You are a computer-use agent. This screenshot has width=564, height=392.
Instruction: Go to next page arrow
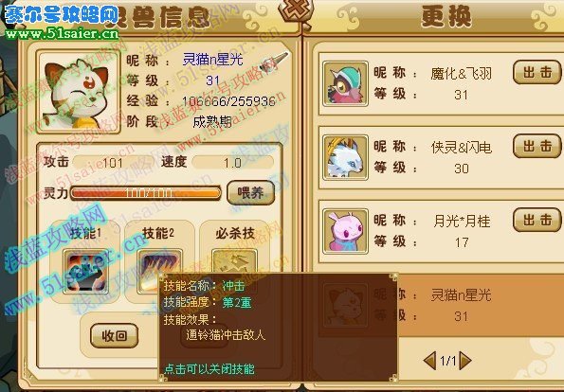click(465, 360)
